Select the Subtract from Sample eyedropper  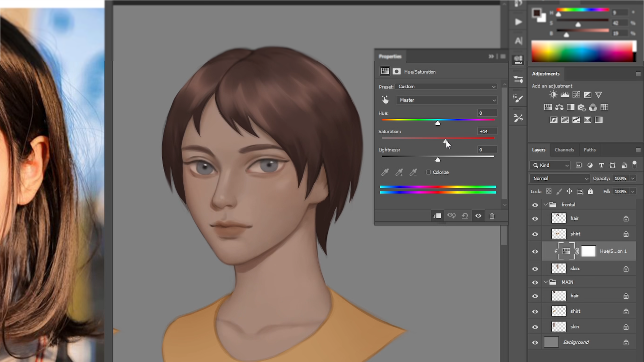[x=413, y=172]
